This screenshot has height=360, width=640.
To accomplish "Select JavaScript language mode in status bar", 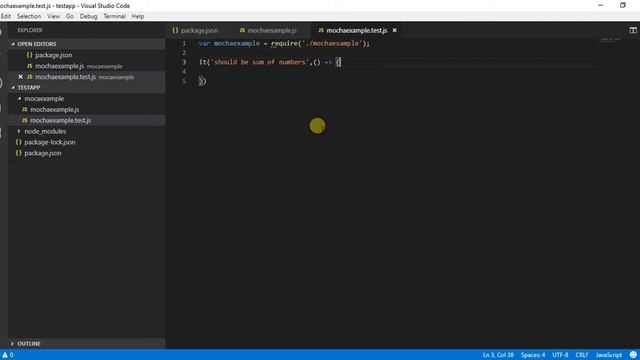I will 609,355.
